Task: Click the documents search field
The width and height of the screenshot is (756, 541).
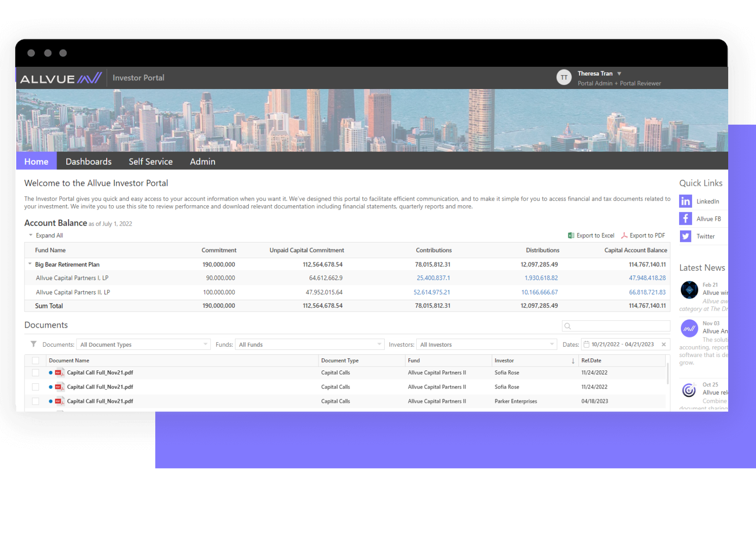Action: (616, 326)
